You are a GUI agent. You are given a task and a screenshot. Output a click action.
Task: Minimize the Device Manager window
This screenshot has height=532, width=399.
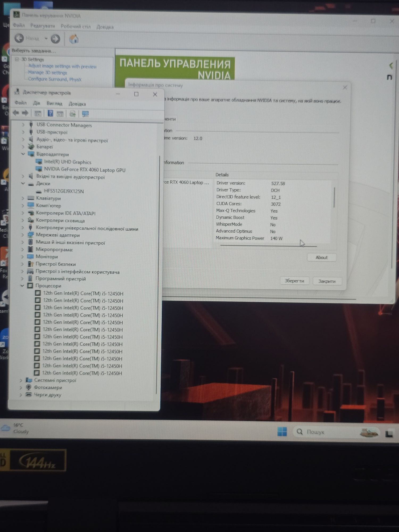(x=118, y=94)
